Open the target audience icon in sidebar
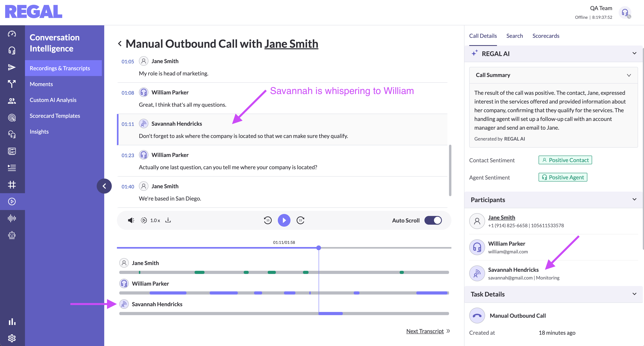The image size is (644, 346). 12,118
